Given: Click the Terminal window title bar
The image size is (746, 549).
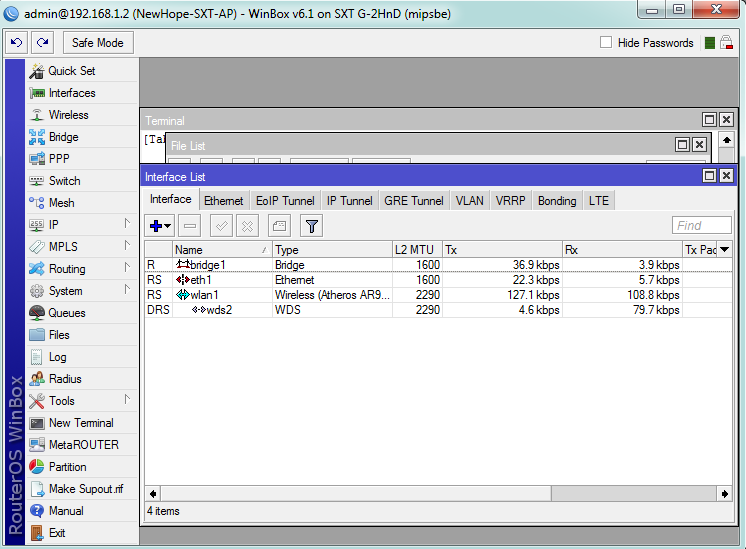Looking at the screenshot, I should [419, 120].
